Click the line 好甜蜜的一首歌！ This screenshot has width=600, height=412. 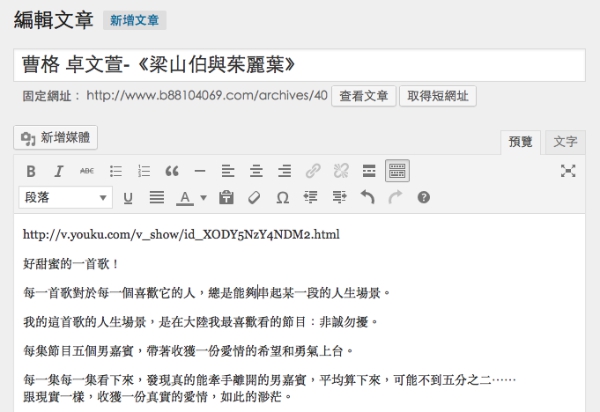click(71, 264)
